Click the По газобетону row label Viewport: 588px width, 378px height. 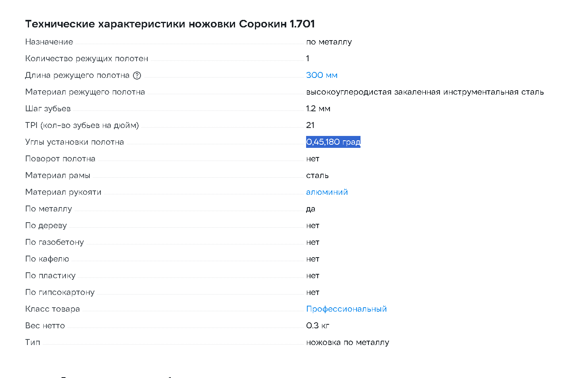click(55, 242)
